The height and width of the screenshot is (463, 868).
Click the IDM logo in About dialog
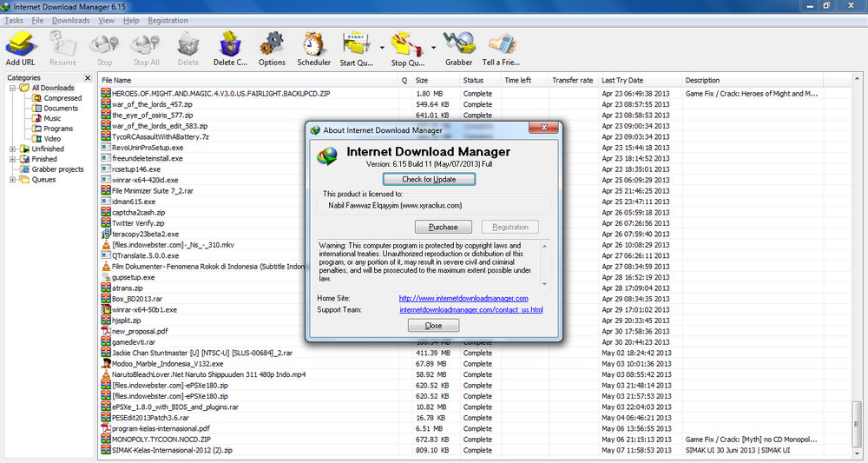click(x=327, y=156)
